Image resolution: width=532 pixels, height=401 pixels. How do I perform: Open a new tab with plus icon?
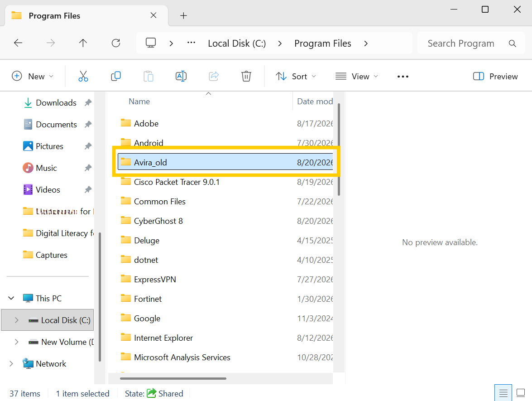tap(183, 15)
